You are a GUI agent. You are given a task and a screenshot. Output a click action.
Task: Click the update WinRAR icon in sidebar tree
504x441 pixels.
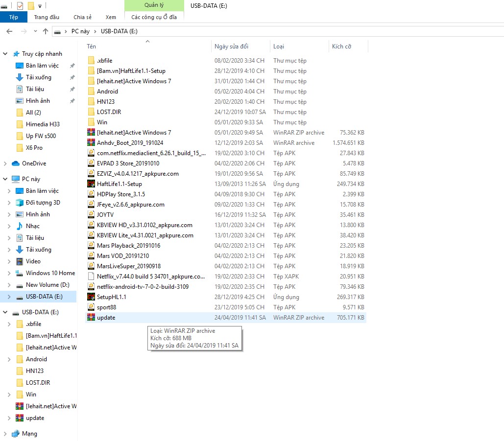20,418
